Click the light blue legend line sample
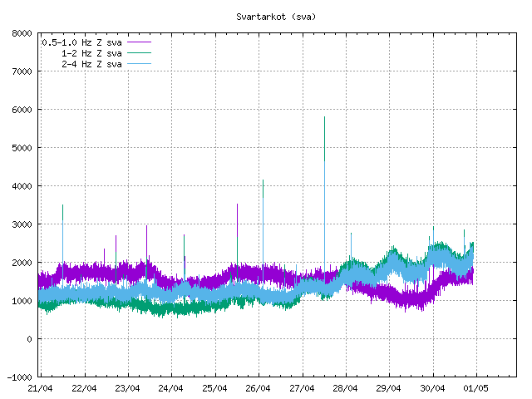532x399 pixels. (139, 63)
